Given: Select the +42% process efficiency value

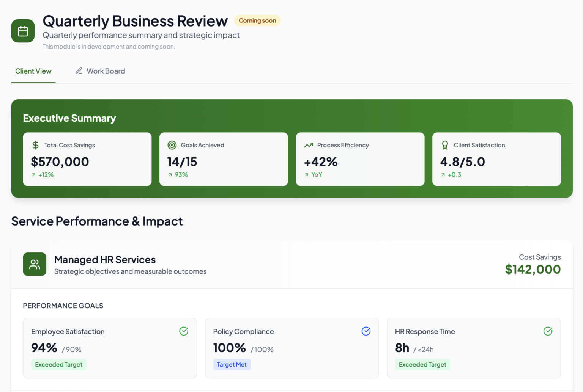Looking at the screenshot, I should click(x=321, y=162).
